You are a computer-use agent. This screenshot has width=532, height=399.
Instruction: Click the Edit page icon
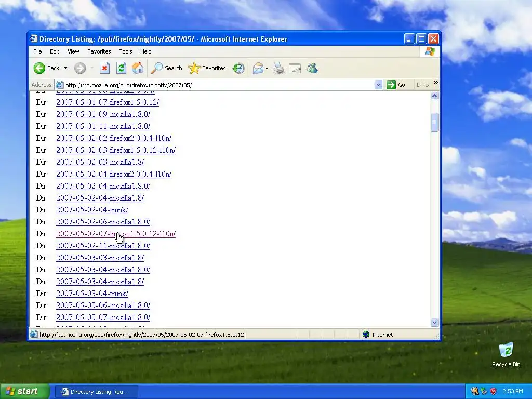pos(295,68)
